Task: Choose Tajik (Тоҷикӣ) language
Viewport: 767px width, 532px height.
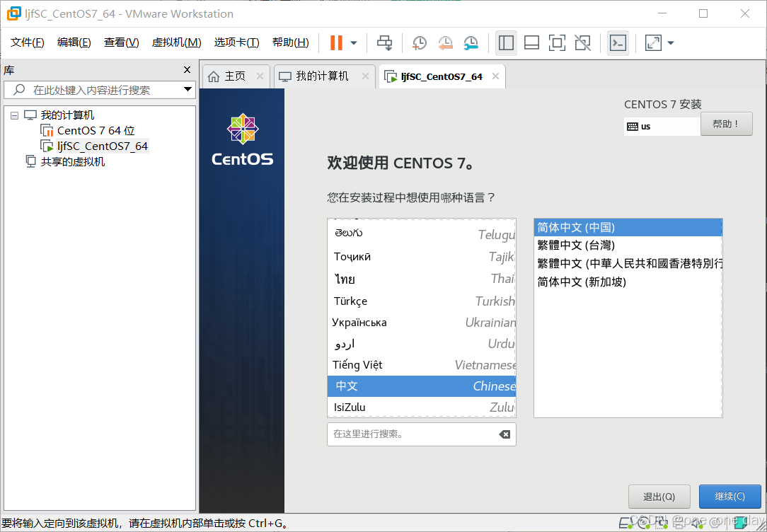Action: pyautogui.click(x=422, y=257)
